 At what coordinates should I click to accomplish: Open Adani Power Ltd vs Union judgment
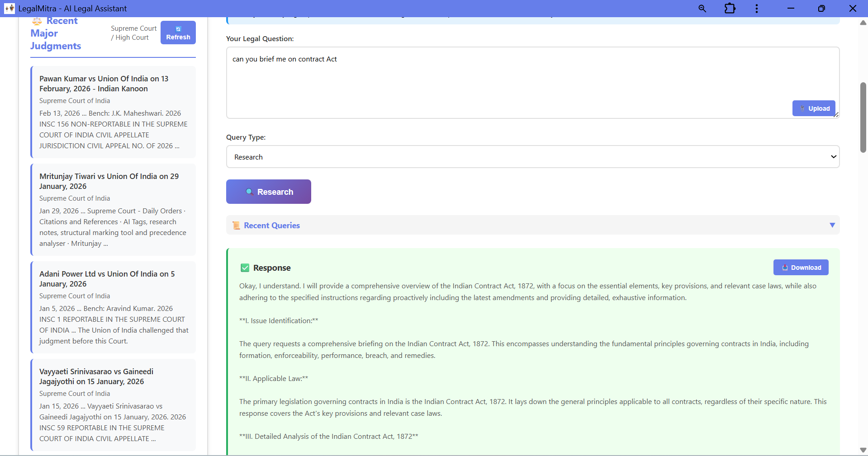(107, 279)
